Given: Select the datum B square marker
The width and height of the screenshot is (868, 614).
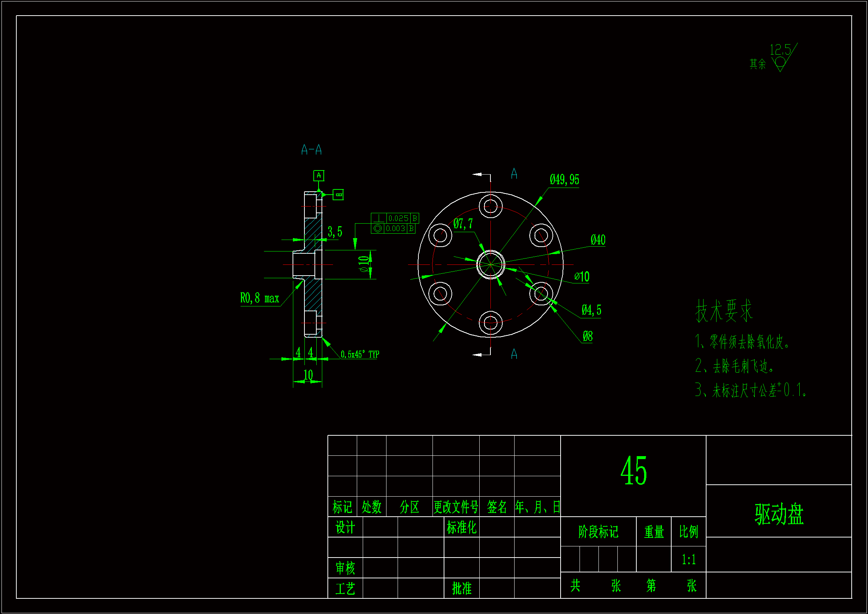Looking at the screenshot, I should coord(338,195).
